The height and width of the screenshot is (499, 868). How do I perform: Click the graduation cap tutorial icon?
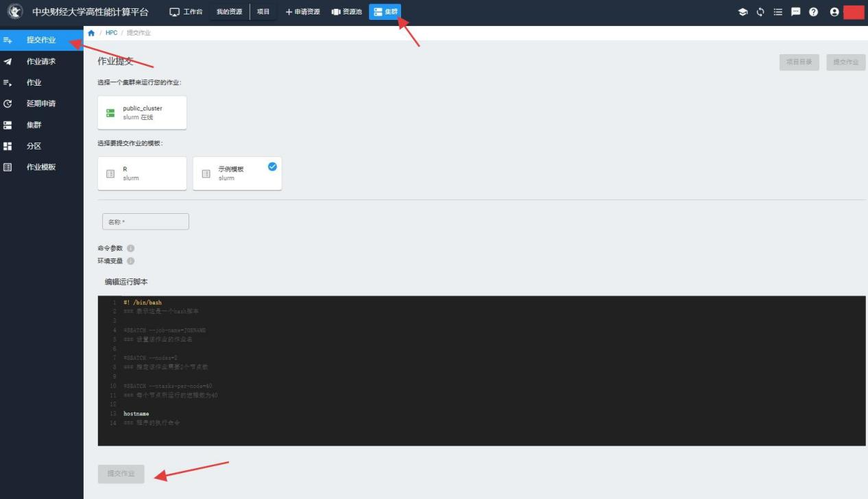click(x=742, y=12)
